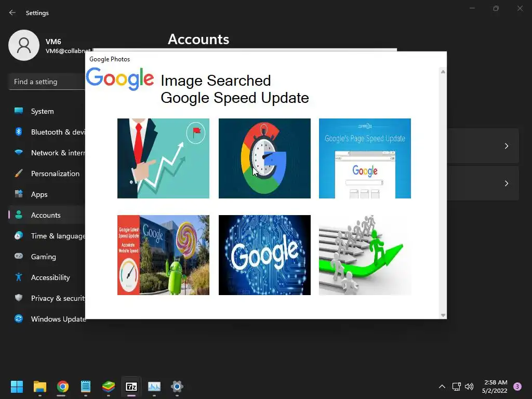Expand the second Accounts row chevron
The height and width of the screenshot is (399, 532).
tap(506, 183)
